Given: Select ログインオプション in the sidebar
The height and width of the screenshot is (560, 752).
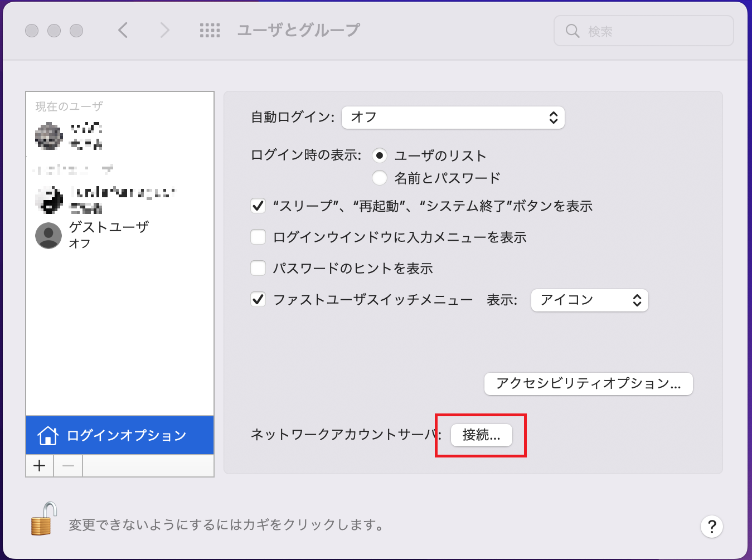Looking at the screenshot, I should tap(120, 435).
